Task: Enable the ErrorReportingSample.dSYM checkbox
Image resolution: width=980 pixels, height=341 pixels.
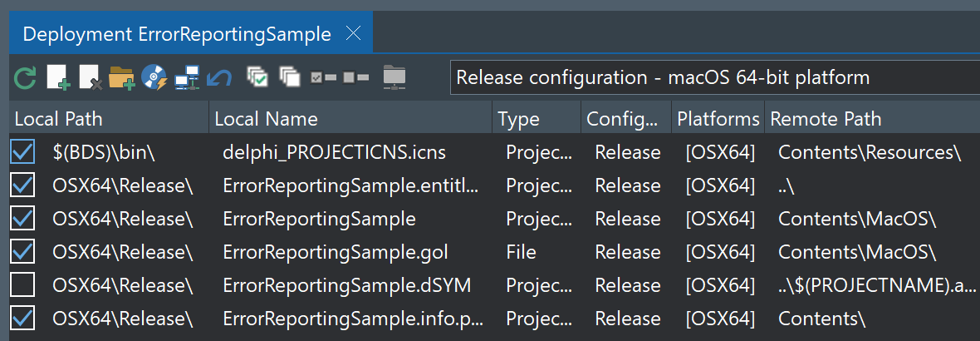Action: (23, 285)
